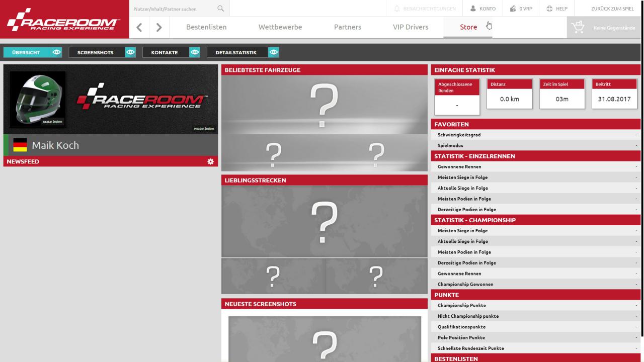Open VIP Drivers in the navigation

click(411, 27)
